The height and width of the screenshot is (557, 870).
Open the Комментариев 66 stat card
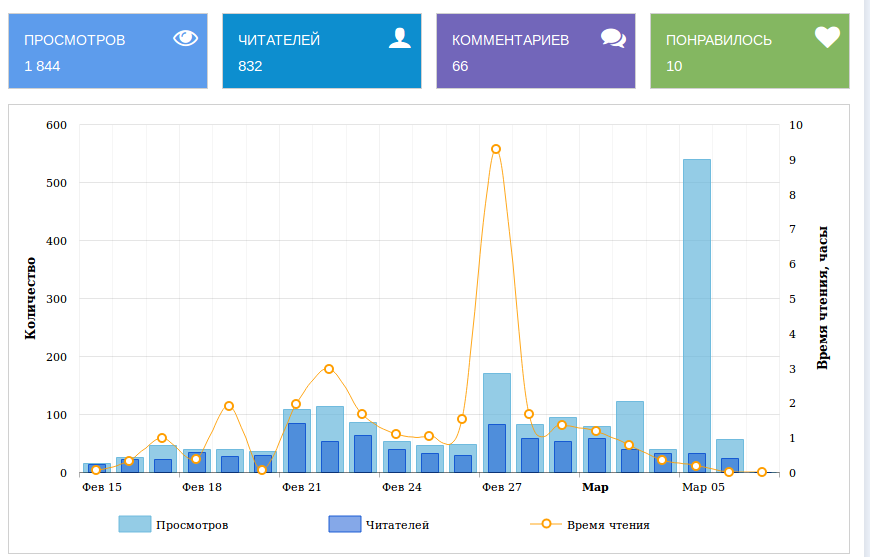pyautogui.click(x=536, y=51)
